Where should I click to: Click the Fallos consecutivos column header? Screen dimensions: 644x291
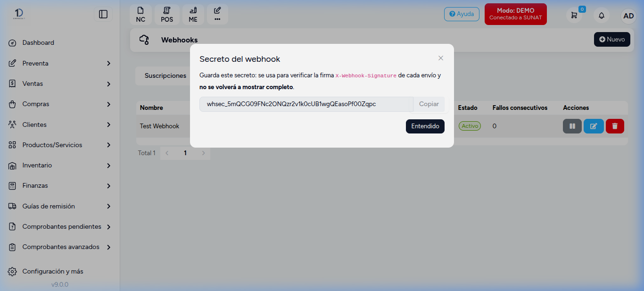pos(520,108)
